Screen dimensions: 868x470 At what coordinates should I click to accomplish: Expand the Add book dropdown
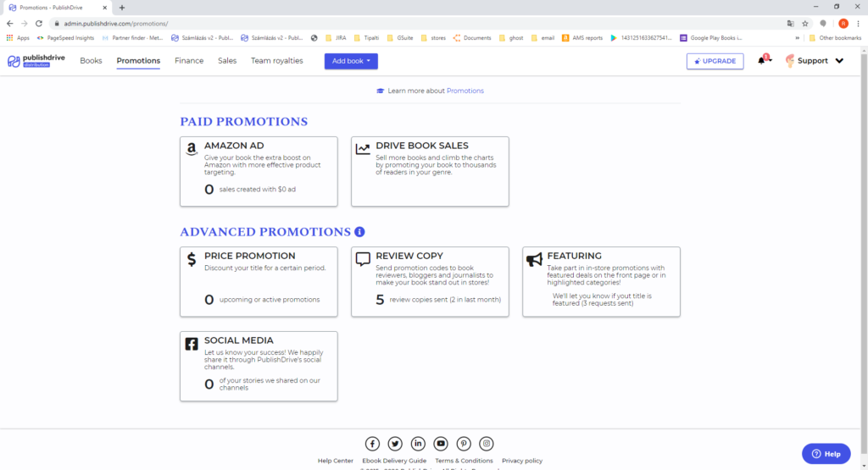click(x=351, y=61)
